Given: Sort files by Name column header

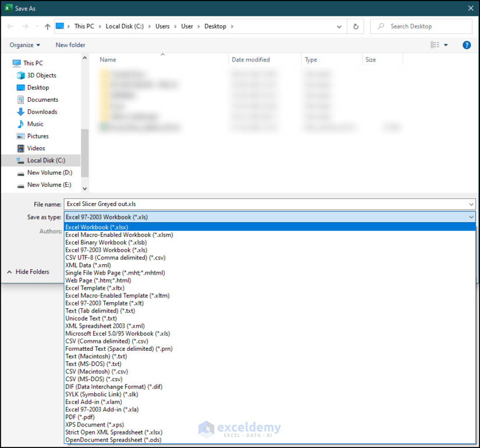Looking at the screenshot, I should 108,60.
